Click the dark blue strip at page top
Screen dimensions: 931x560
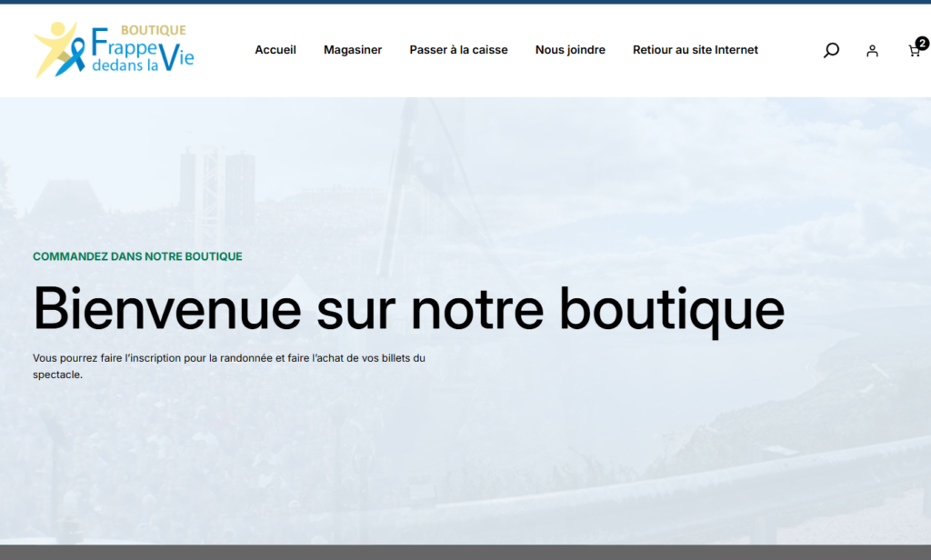tap(465, 2)
